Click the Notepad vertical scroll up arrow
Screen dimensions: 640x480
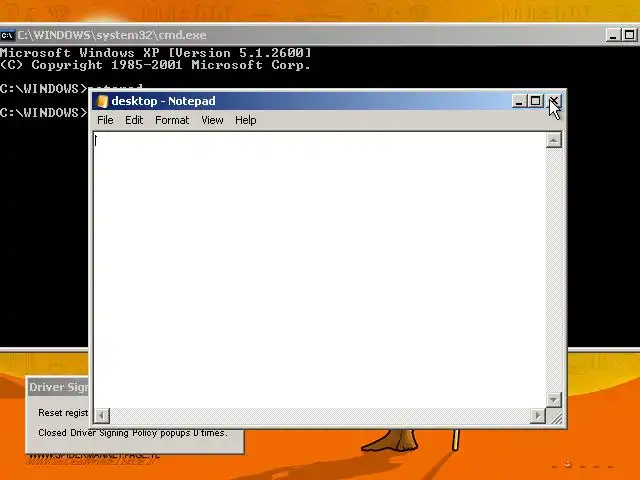click(x=553, y=140)
